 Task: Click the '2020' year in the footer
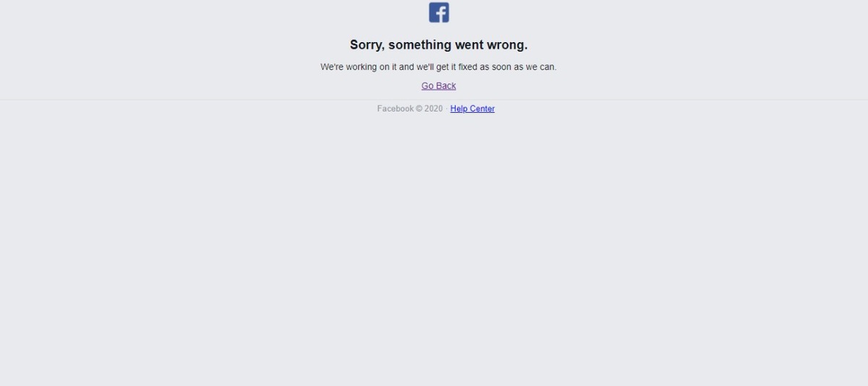click(433, 109)
